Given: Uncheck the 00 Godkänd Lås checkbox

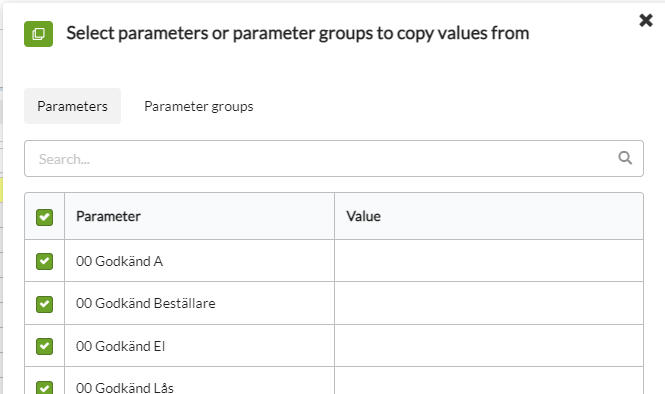Looking at the screenshot, I should point(45,388).
